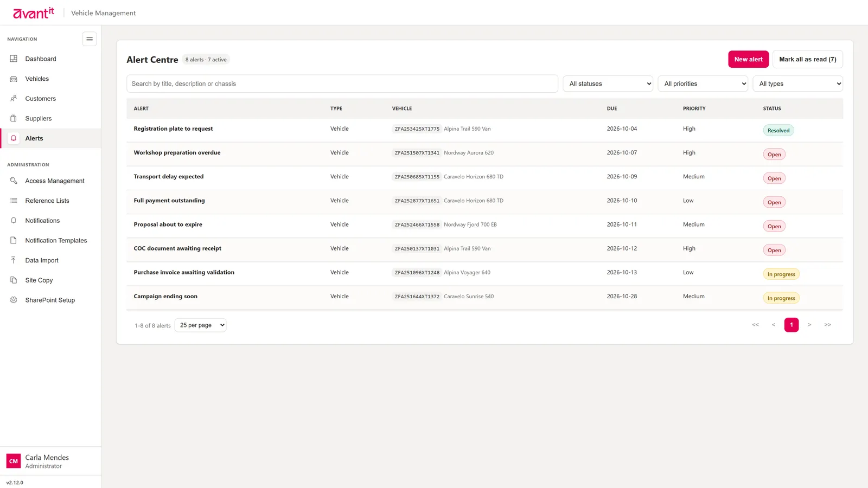Image resolution: width=868 pixels, height=488 pixels.
Task: Open COC document awaiting receipt alert
Action: pos(177,248)
